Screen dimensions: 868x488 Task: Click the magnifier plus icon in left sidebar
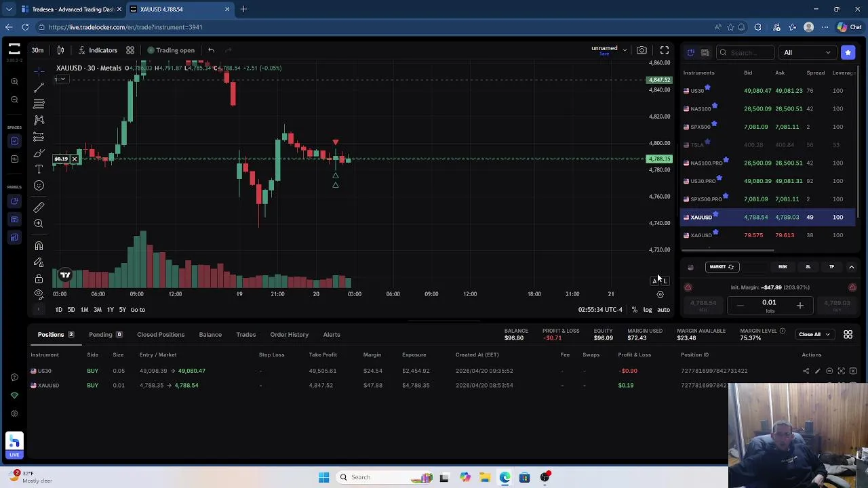coord(14,81)
